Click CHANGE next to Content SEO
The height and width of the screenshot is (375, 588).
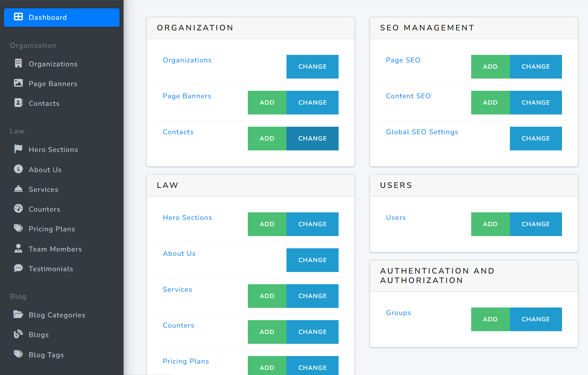click(x=536, y=102)
